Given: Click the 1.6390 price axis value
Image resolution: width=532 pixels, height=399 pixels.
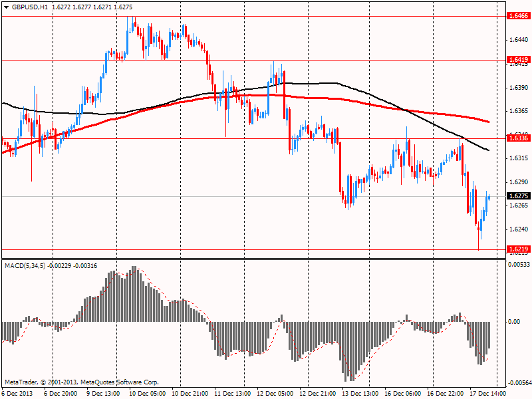Looking at the screenshot, I should coord(519,88).
